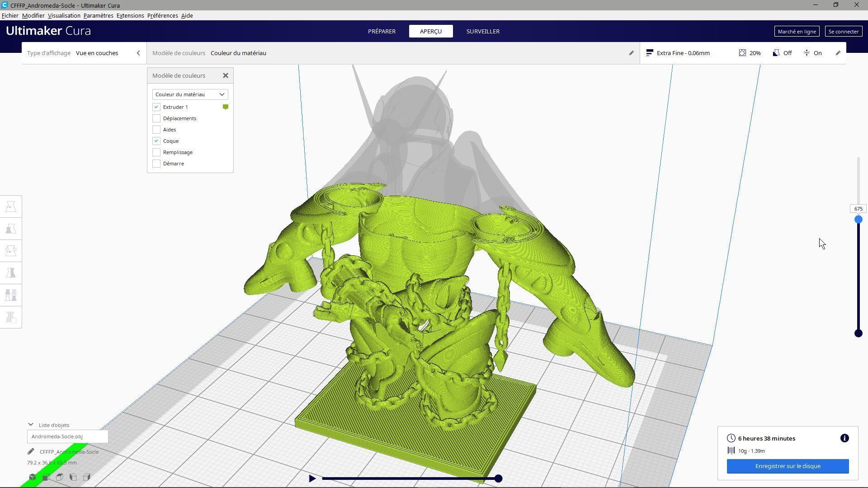Open Marché en ligne marketplace

click(x=797, y=31)
